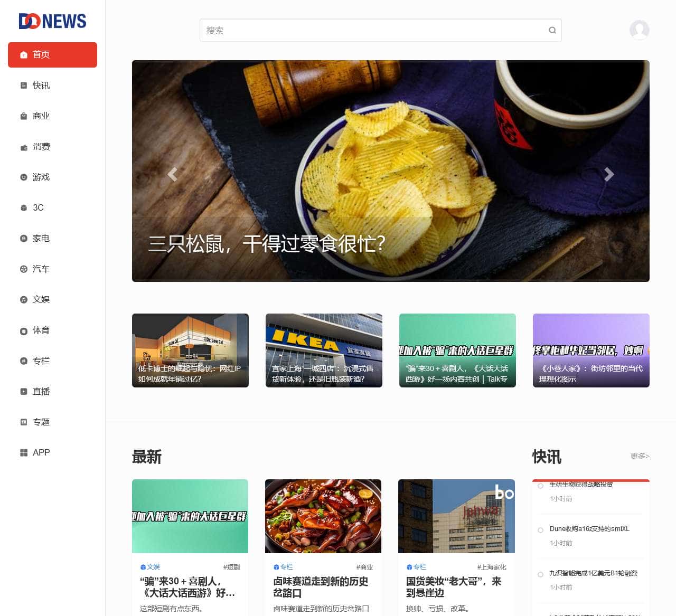Click the 汽车 sidebar icon
This screenshot has width=676, height=616.
(24, 269)
